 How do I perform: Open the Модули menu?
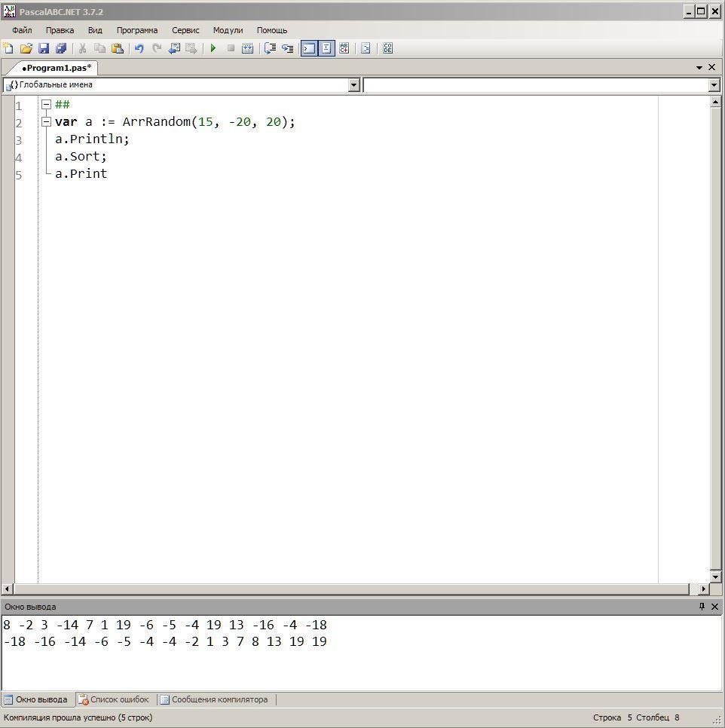pos(228,30)
